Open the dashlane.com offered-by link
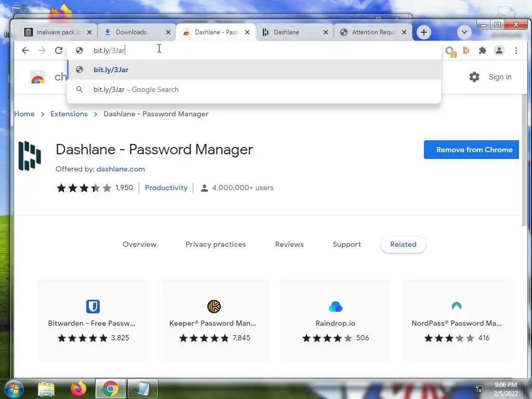 (121, 169)
